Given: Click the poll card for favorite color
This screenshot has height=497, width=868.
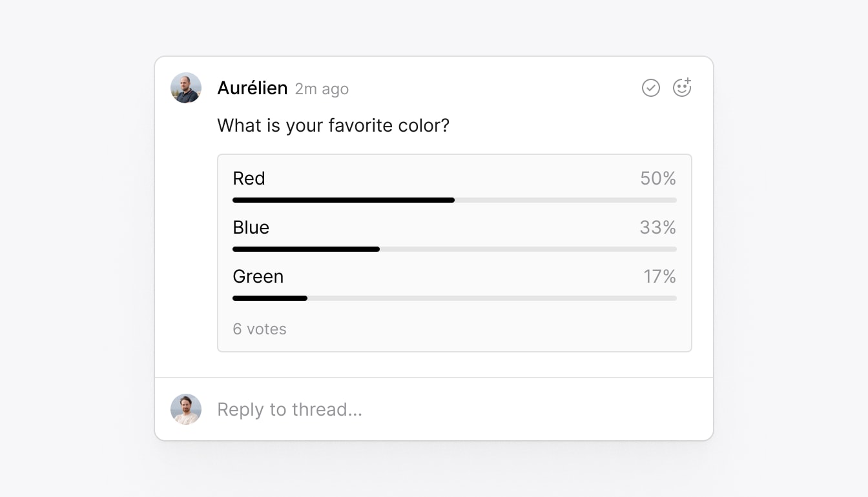Looking at the screenshot, I should coord(454,252).
